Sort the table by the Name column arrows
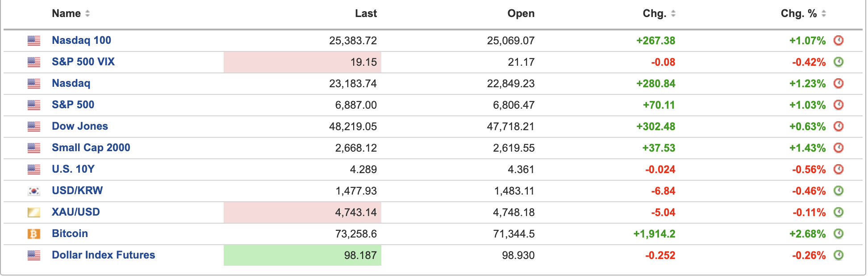 [88, 14]
